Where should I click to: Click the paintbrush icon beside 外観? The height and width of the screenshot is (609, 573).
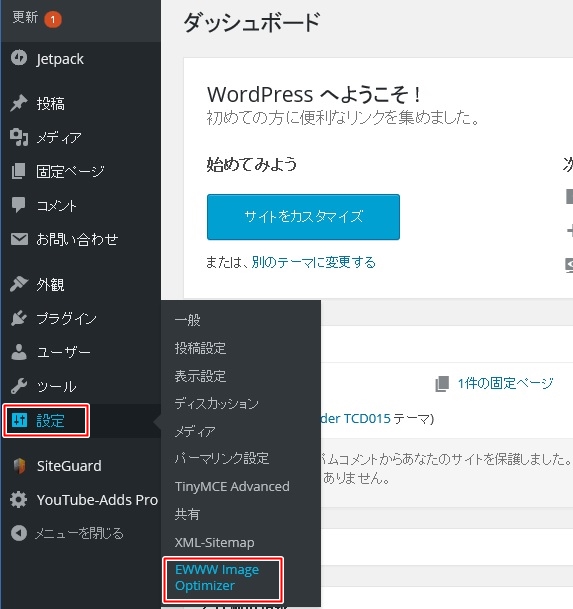point(19,284)
